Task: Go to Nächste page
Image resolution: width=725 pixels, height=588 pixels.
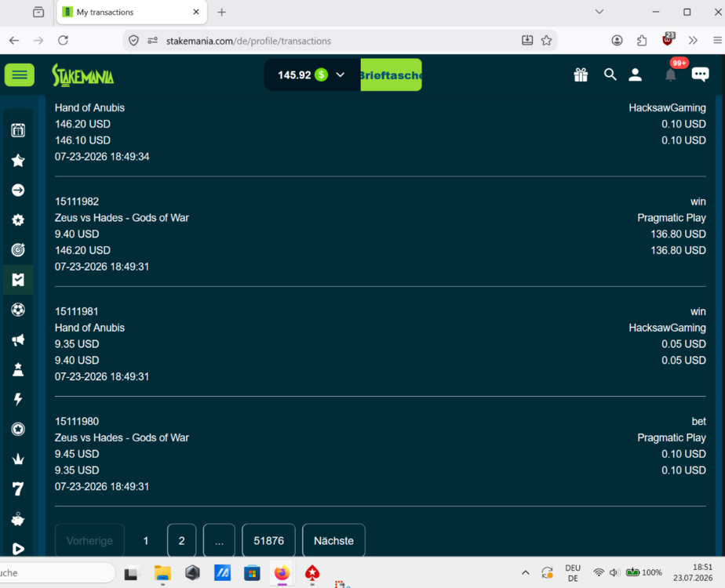Action: (x=333, y=540)
